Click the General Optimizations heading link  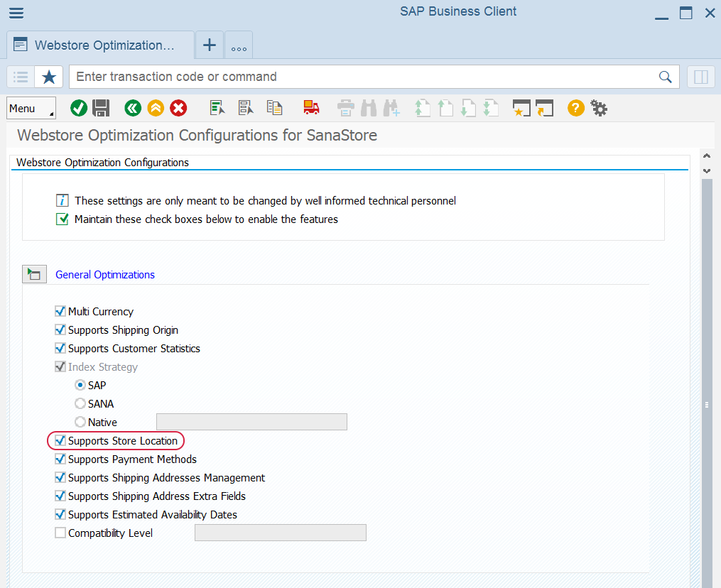105,275
